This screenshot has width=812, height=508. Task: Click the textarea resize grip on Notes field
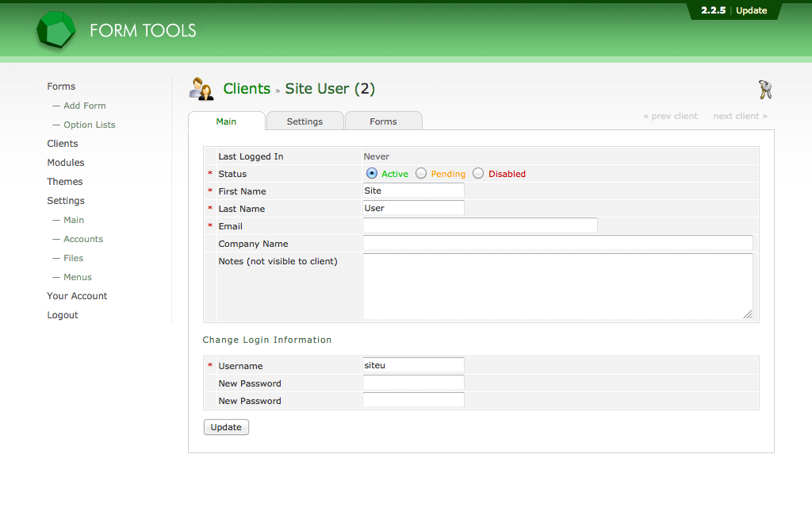(x=749, y=316)
